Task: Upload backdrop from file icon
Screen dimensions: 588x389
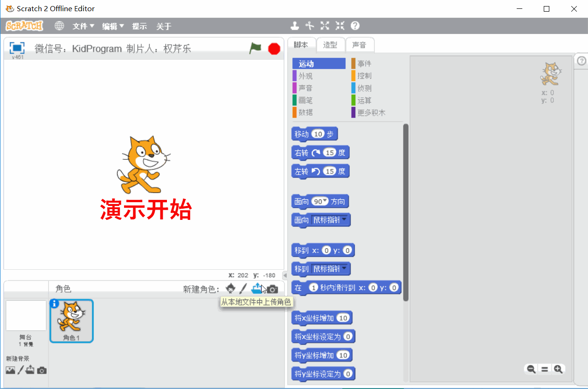Action: [x=30, y=370]
